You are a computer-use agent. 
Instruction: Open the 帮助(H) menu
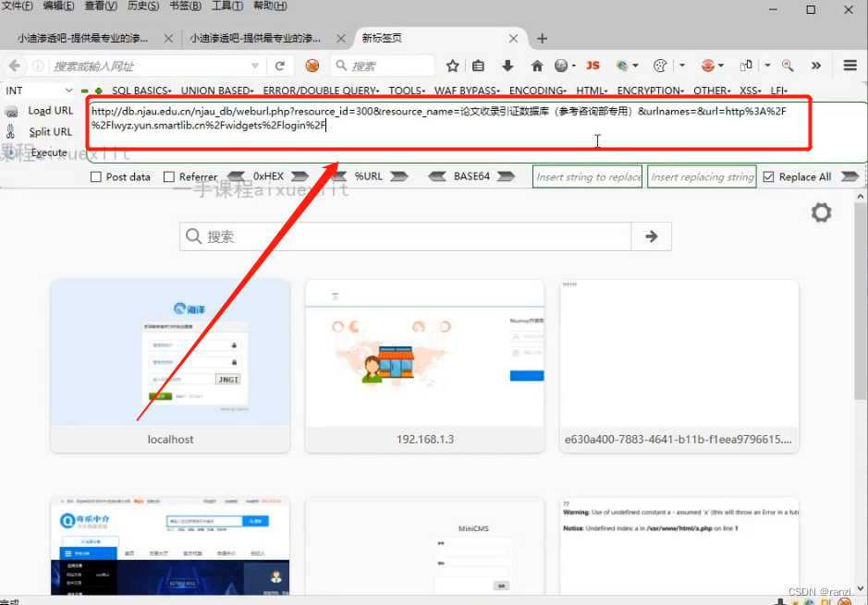[270, 6]
